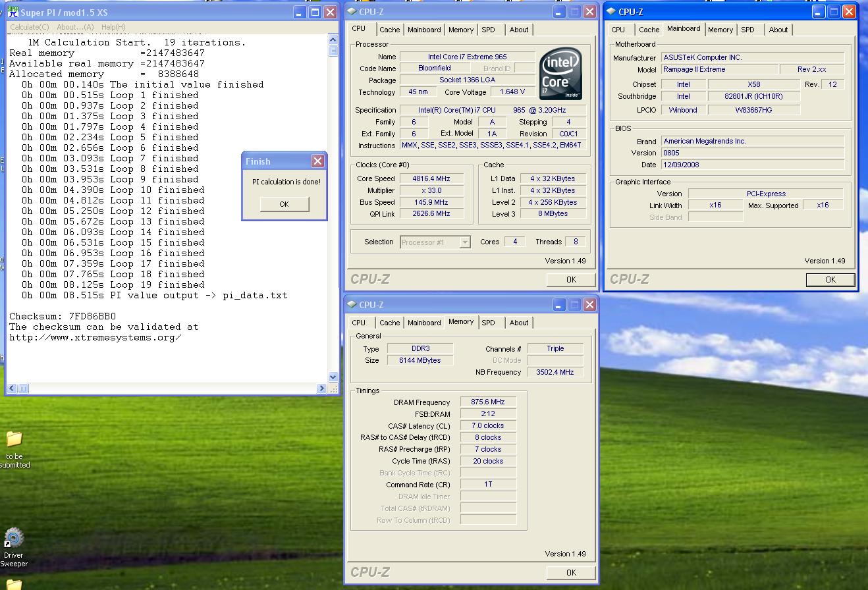Open Calculate menu in Super PI

coord(30,27)
